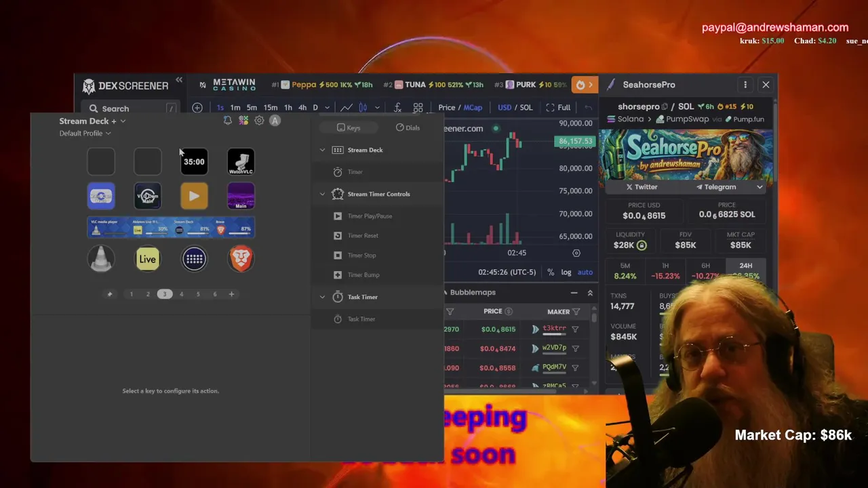
Task: Select the 15m timeframe
Action: click(270, 108)
